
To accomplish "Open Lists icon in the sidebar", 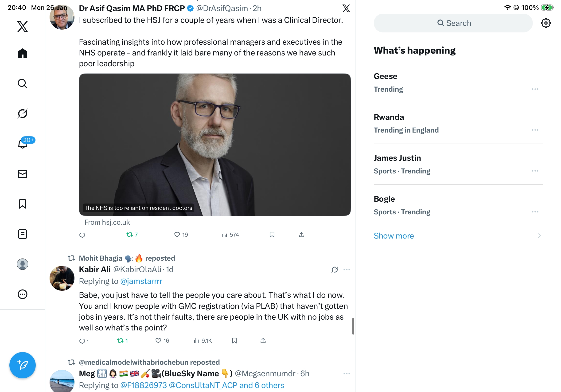I will 23,234.
